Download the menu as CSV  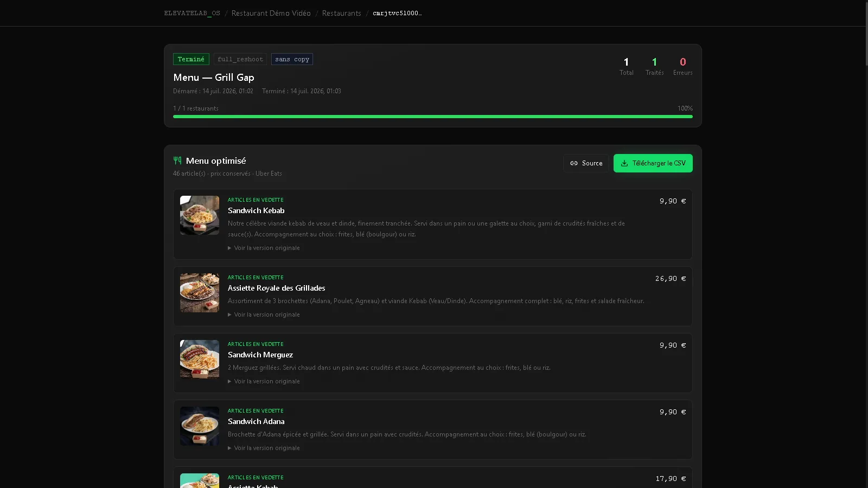[x=653, y=163]
